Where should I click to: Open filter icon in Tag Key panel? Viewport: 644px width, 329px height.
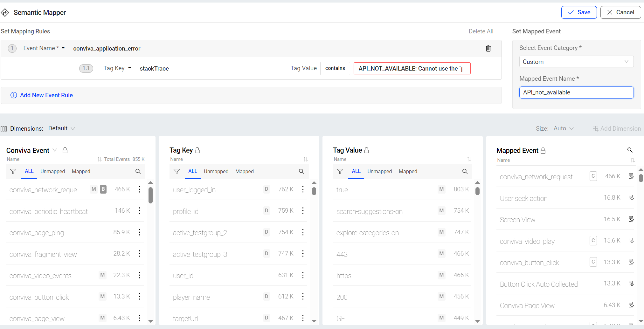[x=177, y=171]
